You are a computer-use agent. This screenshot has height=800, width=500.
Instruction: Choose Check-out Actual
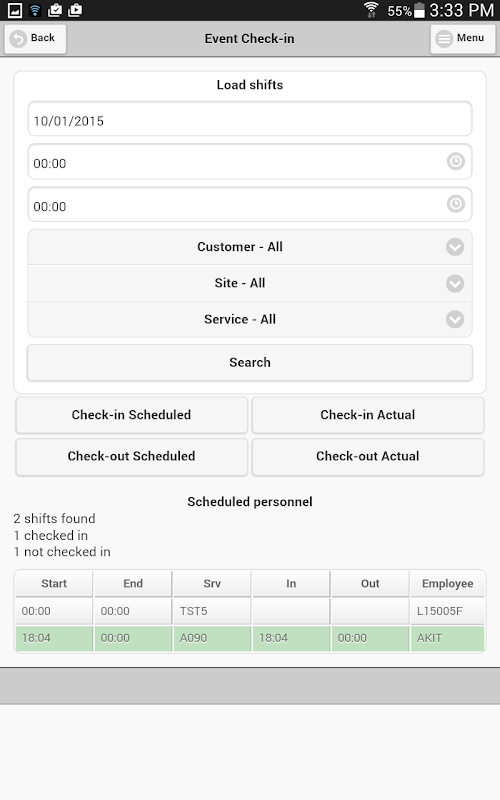pyautogui.click(x=368, y=456)
